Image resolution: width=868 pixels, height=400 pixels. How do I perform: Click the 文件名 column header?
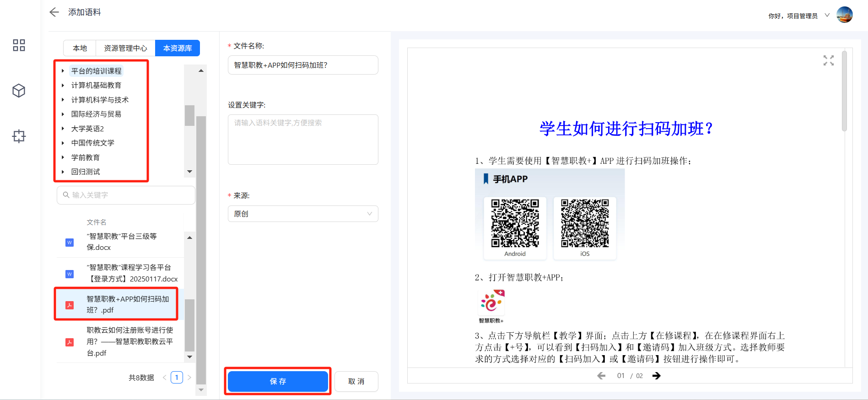click(x=97, y=222)
